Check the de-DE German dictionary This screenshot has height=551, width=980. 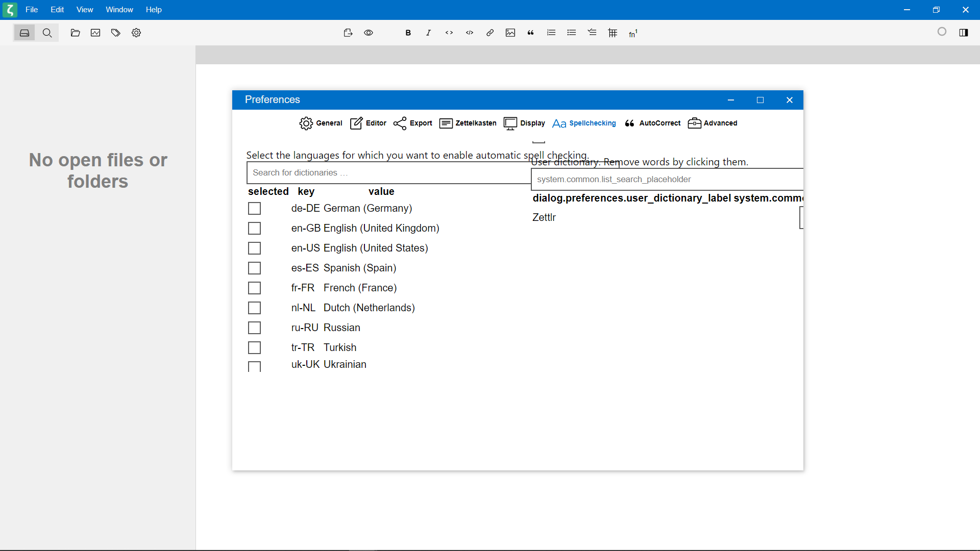[x=254, y=209]
